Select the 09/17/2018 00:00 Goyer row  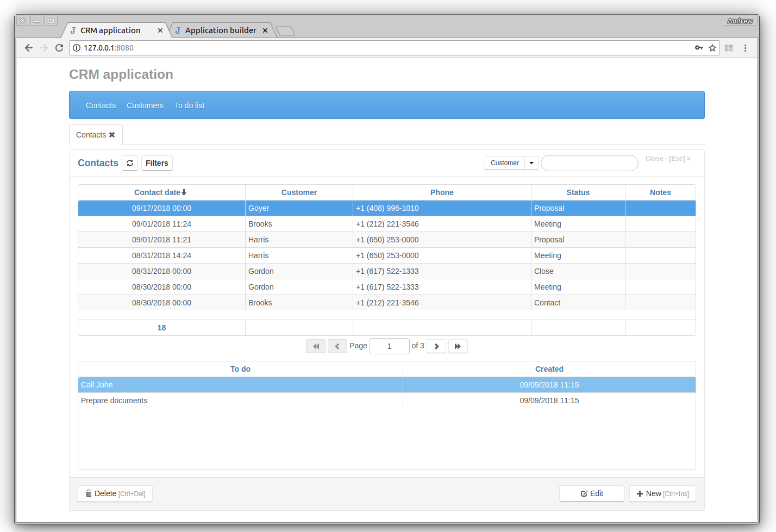tap(387, 208)
